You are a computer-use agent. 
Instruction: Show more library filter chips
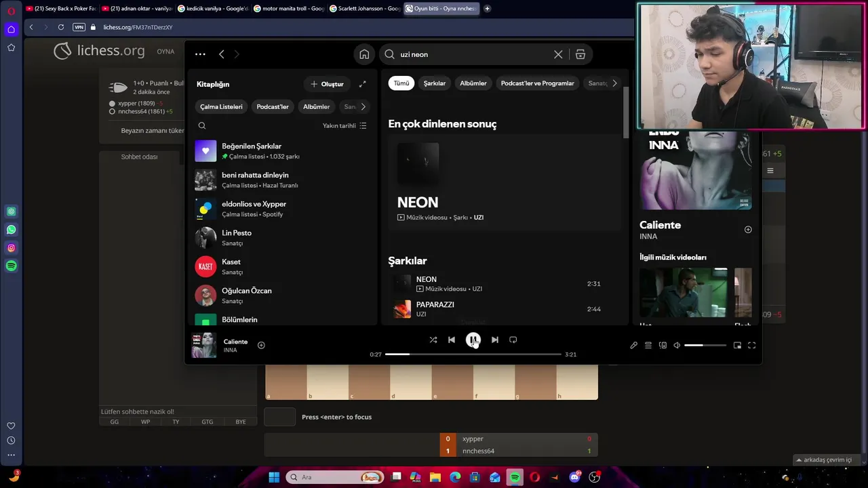tap(363, 106)
